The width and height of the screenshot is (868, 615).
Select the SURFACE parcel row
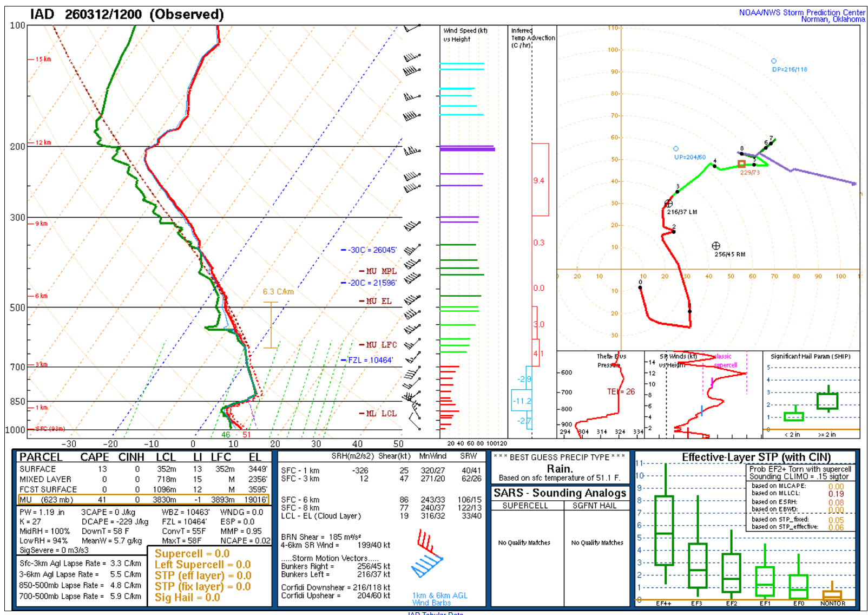(143, 469)
